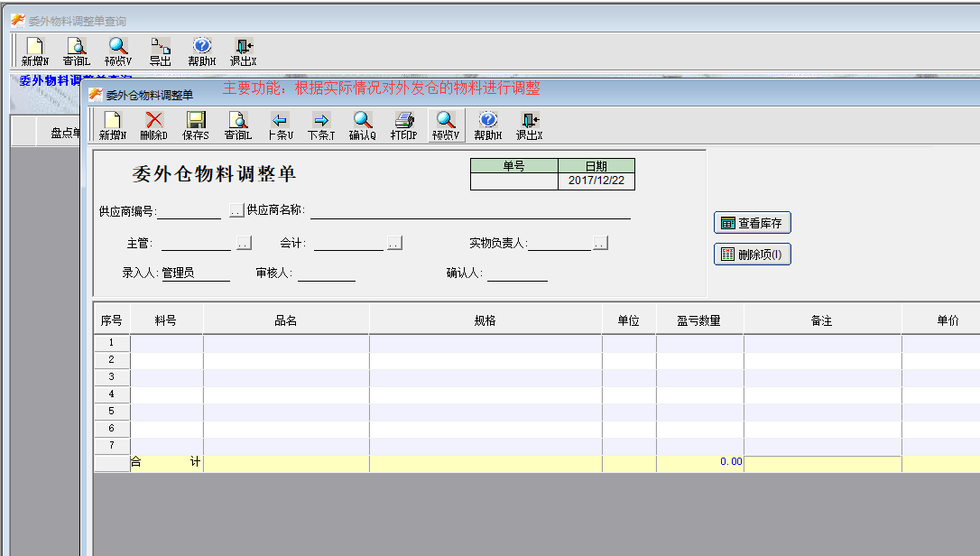Select row 6 in the grid
Screen dimensions: 980x556
coord(112,429)
